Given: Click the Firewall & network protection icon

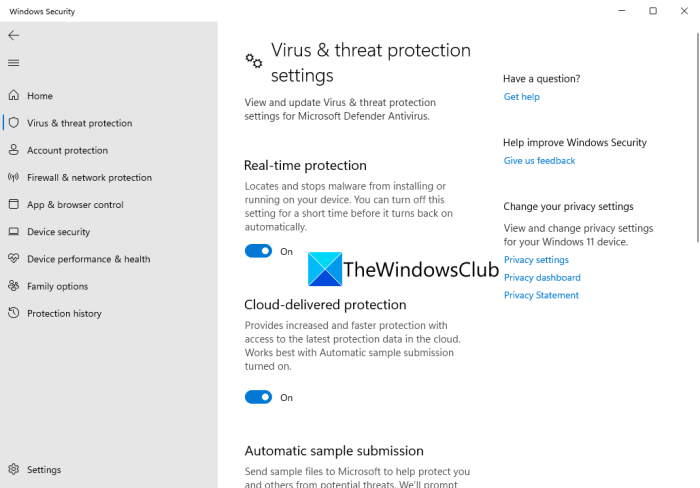Looking at the screenshot, I should click(x=13, y=177).
